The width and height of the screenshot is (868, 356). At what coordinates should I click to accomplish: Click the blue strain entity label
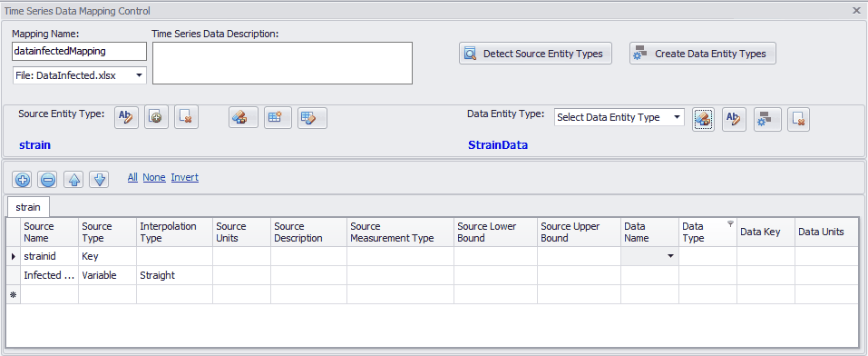tap(34, 145)
